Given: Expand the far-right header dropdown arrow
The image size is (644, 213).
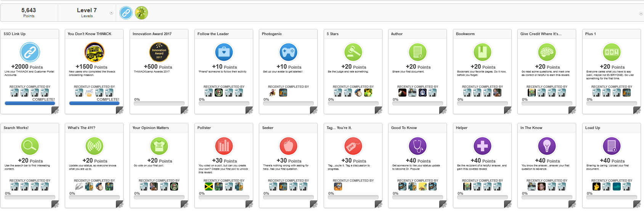Looking at the screenshot, I should pyautogui.click(x=641, y=14).
